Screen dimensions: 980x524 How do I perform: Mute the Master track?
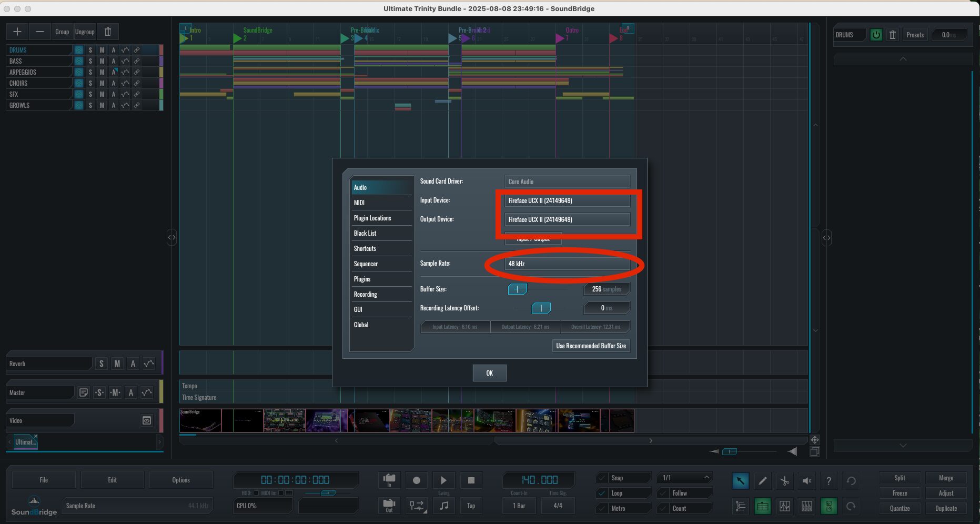(x=115, y=392)
